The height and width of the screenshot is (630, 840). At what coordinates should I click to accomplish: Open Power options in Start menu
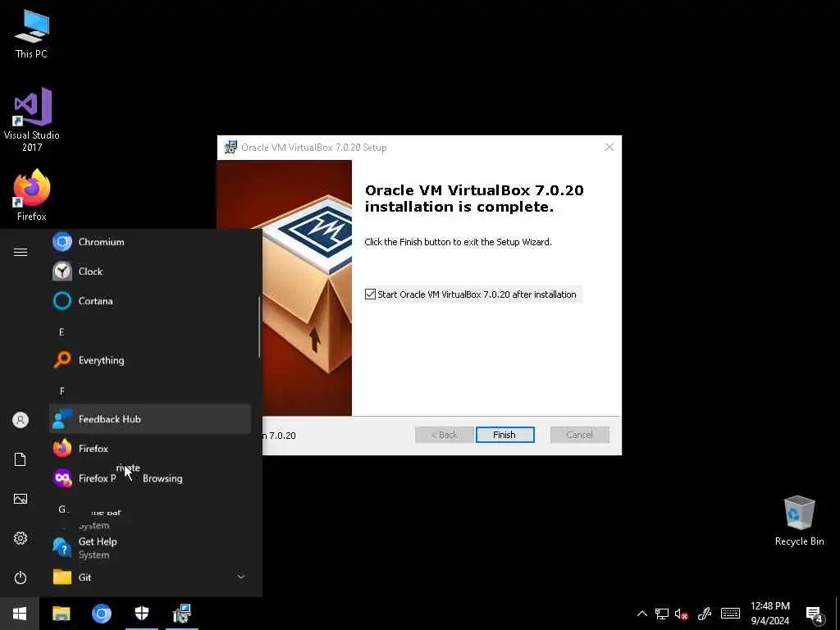pyautogui.click(x=21, y=577)
